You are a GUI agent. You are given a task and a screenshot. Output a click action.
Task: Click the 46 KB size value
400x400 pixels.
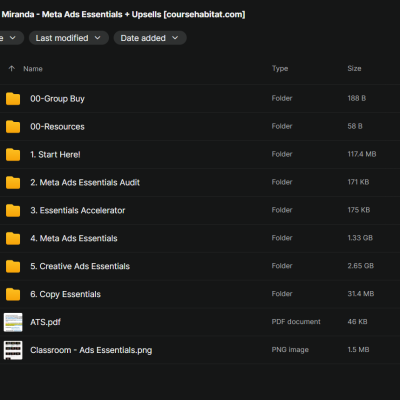(x=357, y=322)
